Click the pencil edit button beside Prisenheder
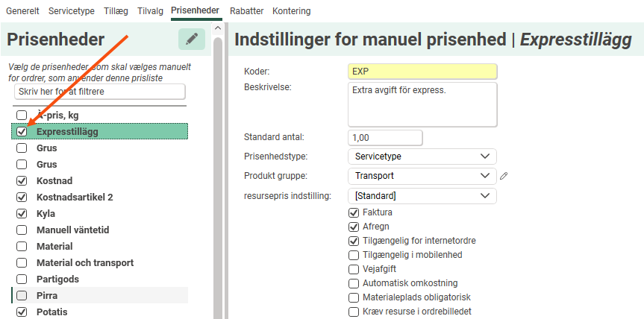 [x=192, y=40]
